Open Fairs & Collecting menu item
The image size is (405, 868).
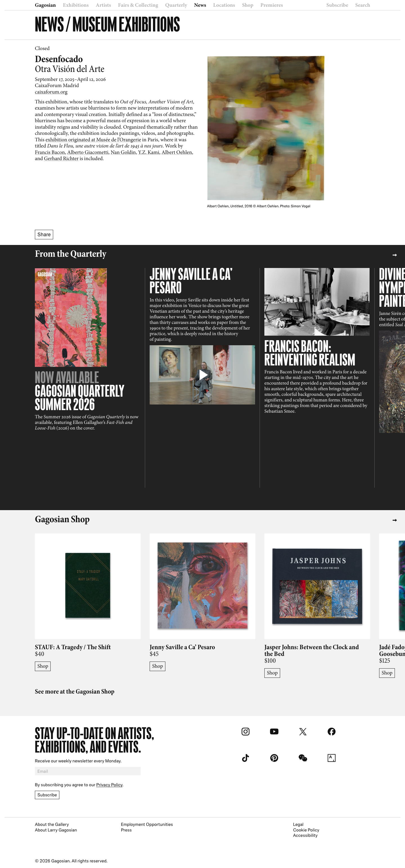138,5
